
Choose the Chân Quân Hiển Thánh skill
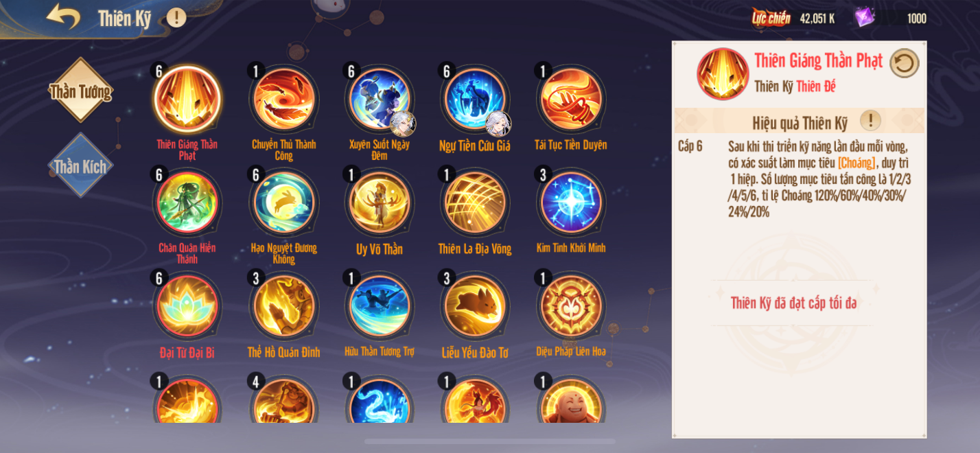click(x=187, y=202)
